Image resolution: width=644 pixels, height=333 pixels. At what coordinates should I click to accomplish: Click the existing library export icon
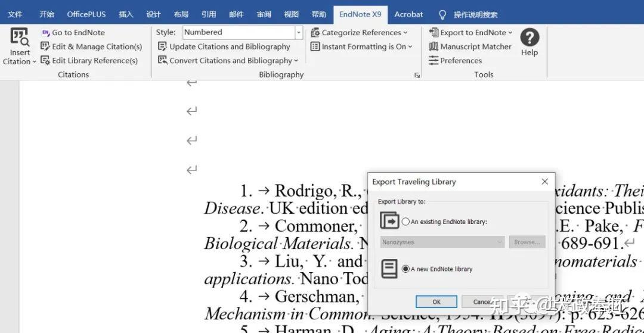(389, 220)
